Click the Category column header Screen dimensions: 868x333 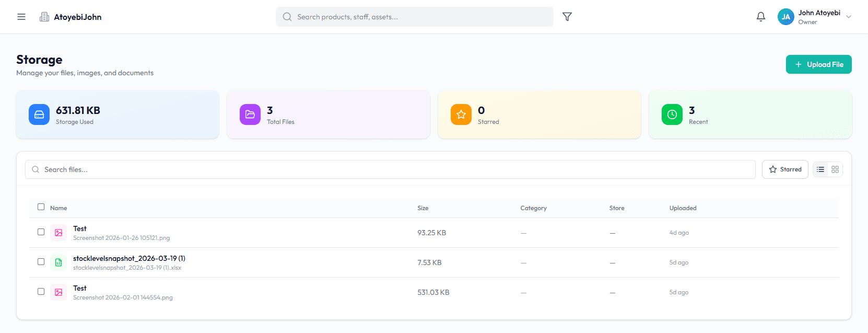(x=533, y=208)
